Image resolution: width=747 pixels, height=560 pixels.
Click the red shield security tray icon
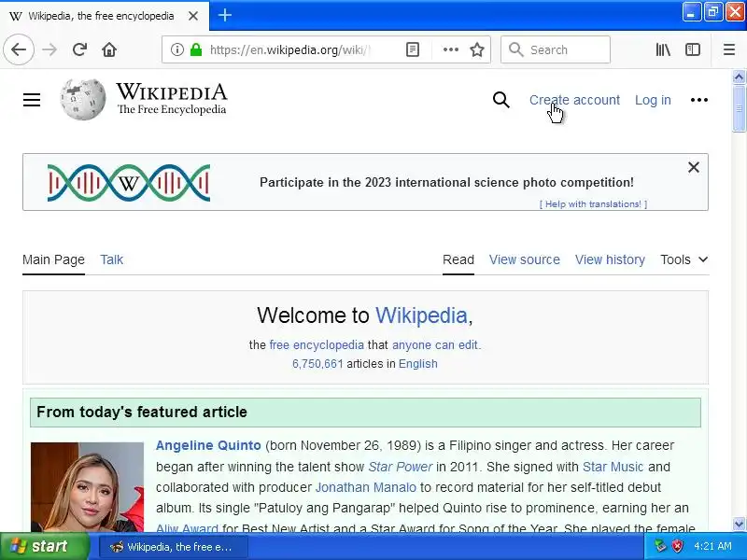point(677,546)
